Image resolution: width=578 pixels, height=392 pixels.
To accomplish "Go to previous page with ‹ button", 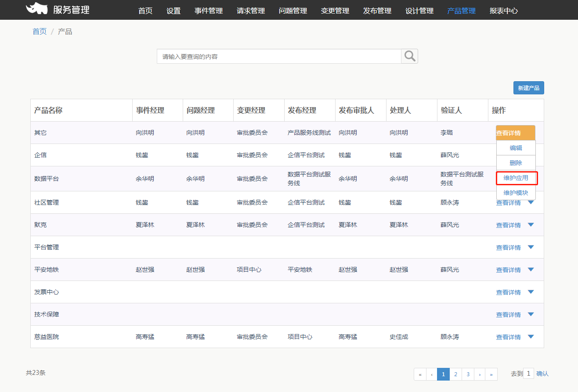I will click(x=432, y=374).
